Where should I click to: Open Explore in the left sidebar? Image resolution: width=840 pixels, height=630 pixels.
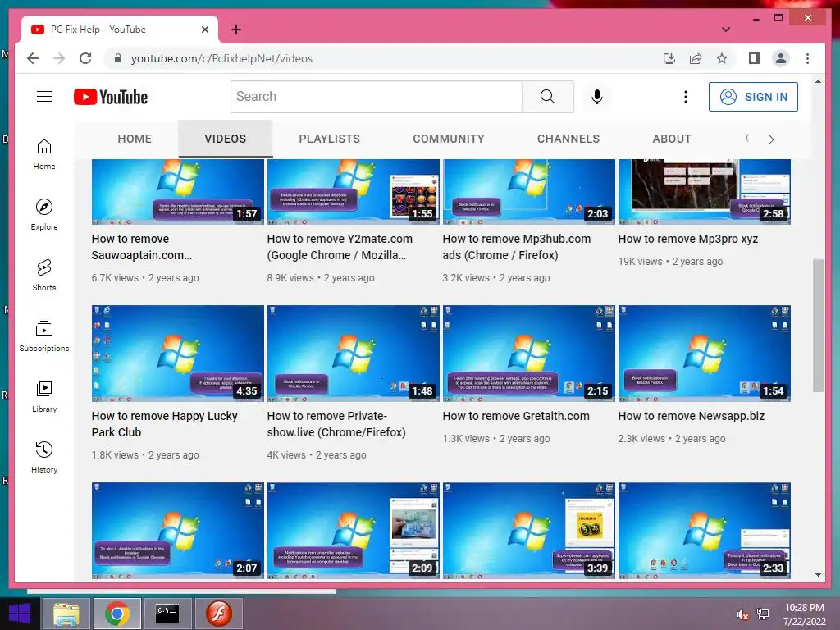click(44, 214)
